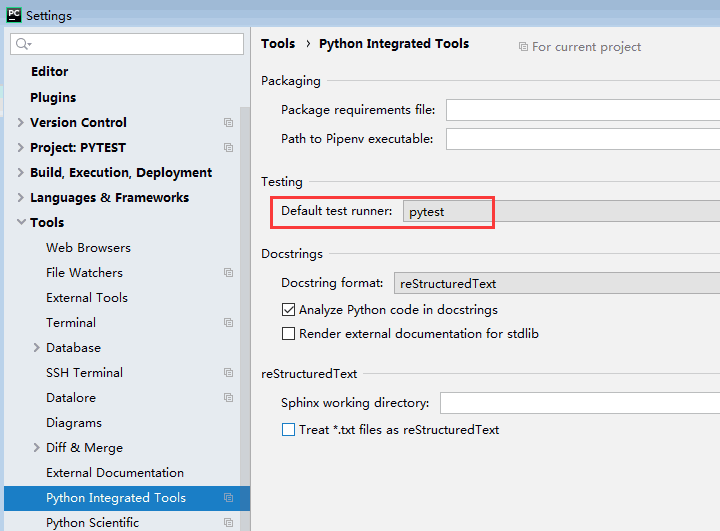
Task: Expand the Version Control tree node
Action: click(x=20, y=122)
